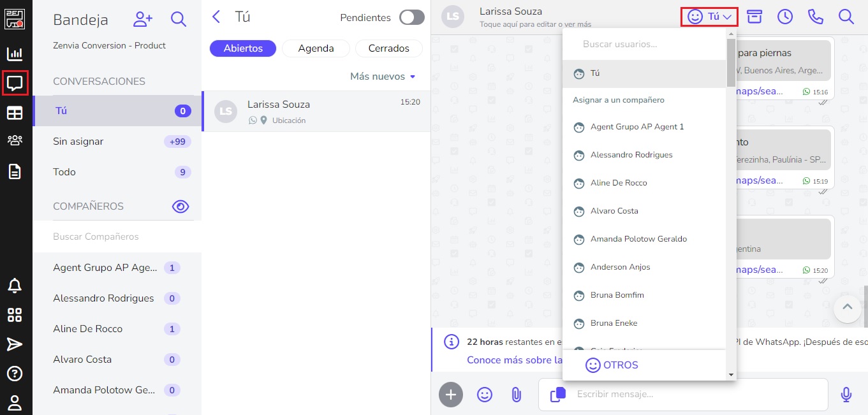The image size is (868, 415).
Task: Assign to Bruna Bomfim in dropdown
Action: pyautogui.click(x=644, y=295)
